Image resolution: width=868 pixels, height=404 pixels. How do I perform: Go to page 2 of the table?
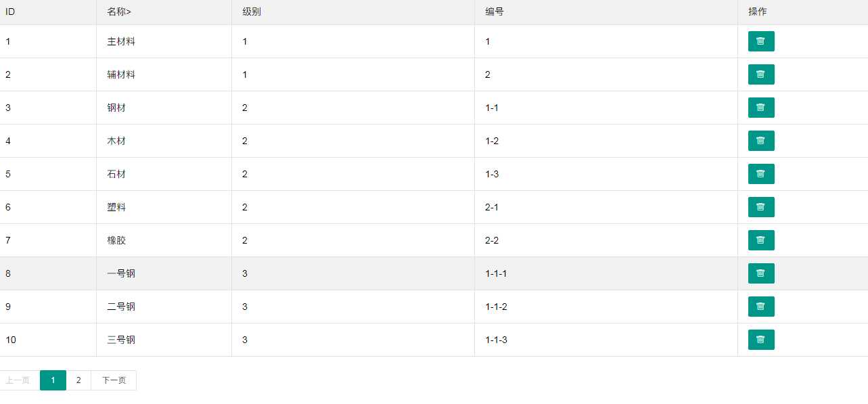pos(78,380)
